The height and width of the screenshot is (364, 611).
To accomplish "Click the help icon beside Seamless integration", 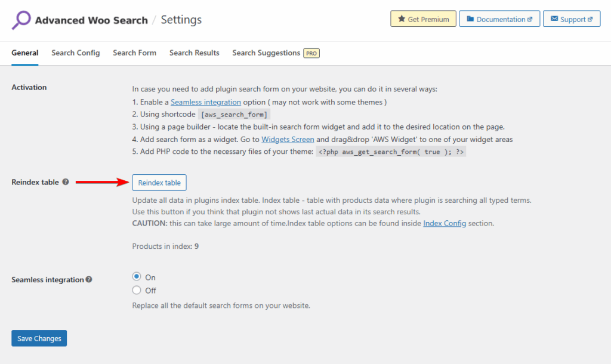I will point(88,279).
